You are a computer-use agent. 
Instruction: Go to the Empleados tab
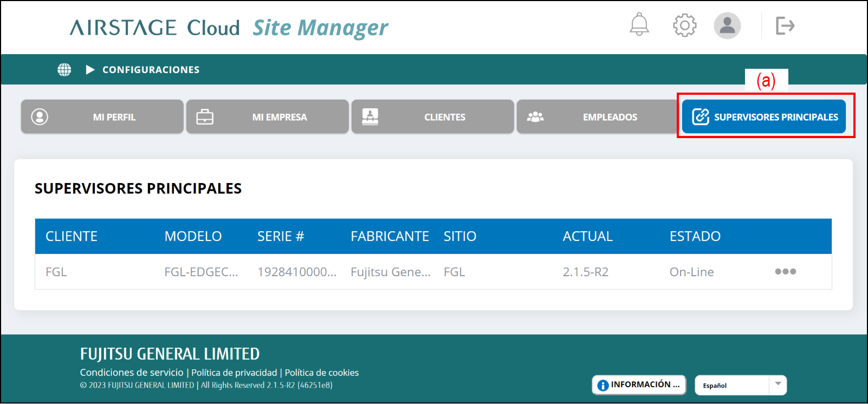[x=598, y=117]
